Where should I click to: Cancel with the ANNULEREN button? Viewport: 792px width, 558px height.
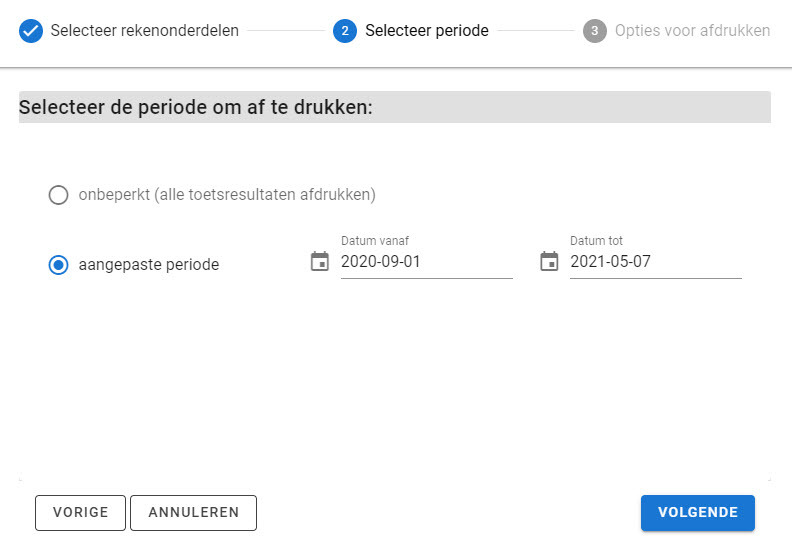194,513
